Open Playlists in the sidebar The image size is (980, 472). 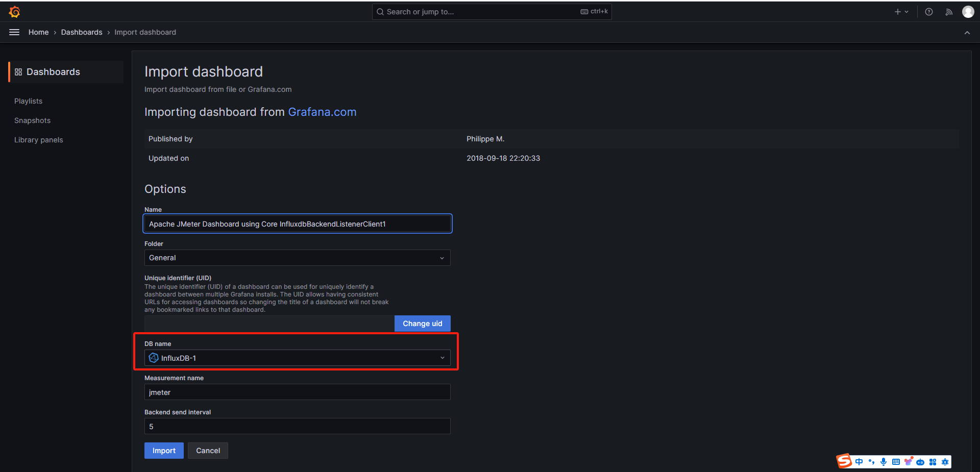coord(29,101)
